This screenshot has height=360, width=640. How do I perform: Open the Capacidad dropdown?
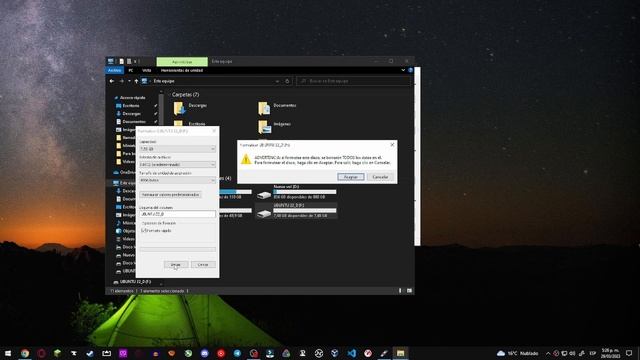coord(177,149)
